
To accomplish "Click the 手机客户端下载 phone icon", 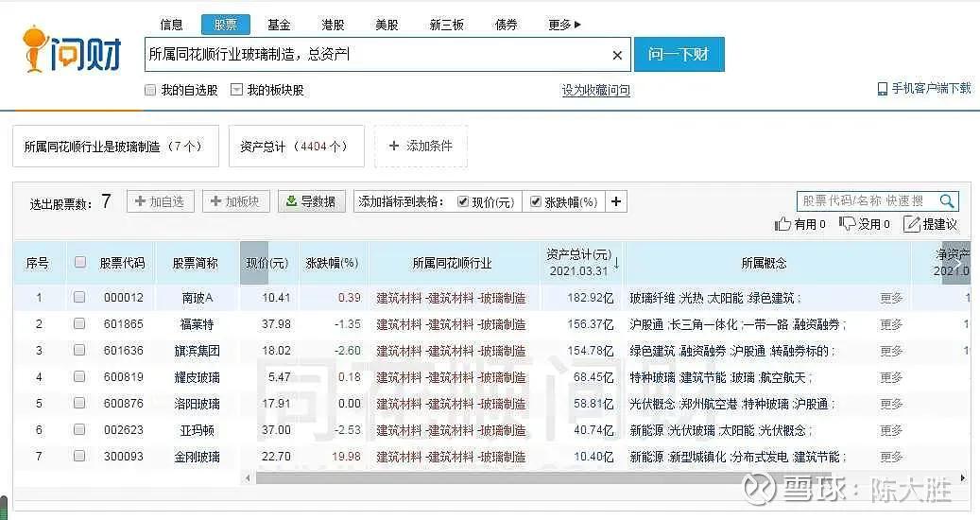I will point(882,89).
